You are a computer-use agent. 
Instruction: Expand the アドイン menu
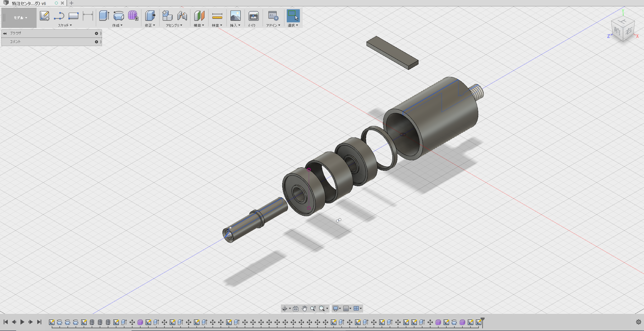273,25
